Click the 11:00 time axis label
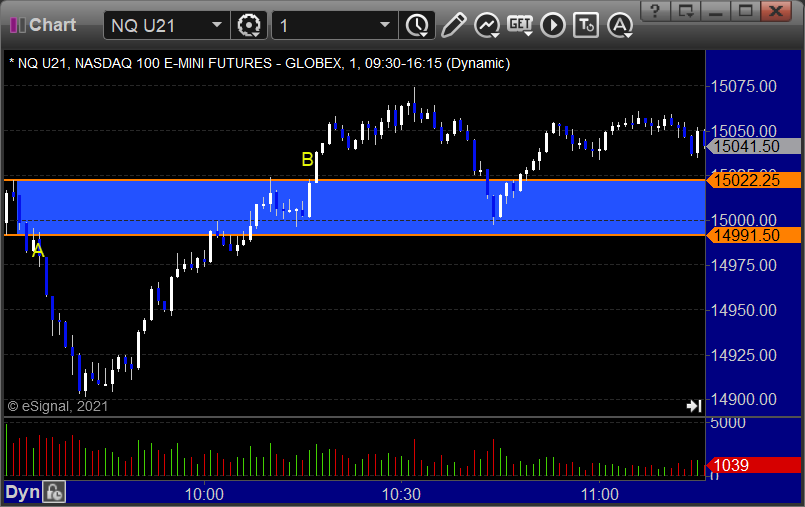Image resolution: width=805 pixels, height=507 pixels. click(599, 494)
